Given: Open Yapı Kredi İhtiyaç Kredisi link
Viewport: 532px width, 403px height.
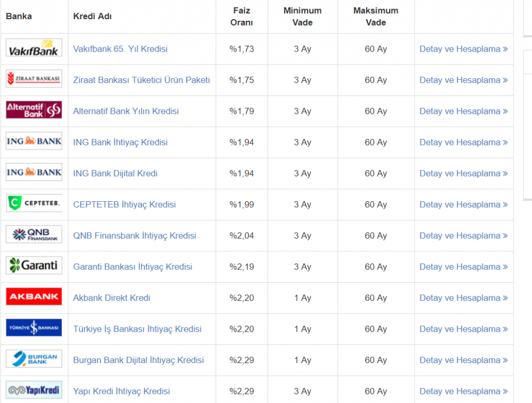Looking at the screenshot, I should [121, 391].
